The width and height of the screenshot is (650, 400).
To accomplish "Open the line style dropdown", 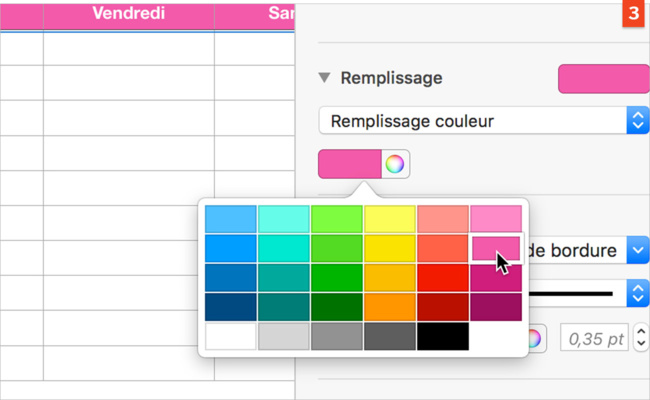I will (637, 293).
